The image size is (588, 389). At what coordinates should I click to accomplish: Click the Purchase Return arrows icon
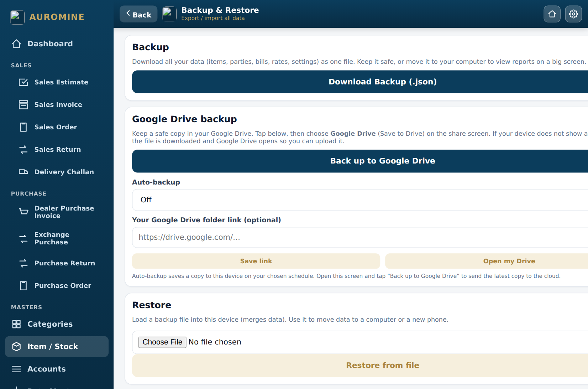(x=23, y=263)
